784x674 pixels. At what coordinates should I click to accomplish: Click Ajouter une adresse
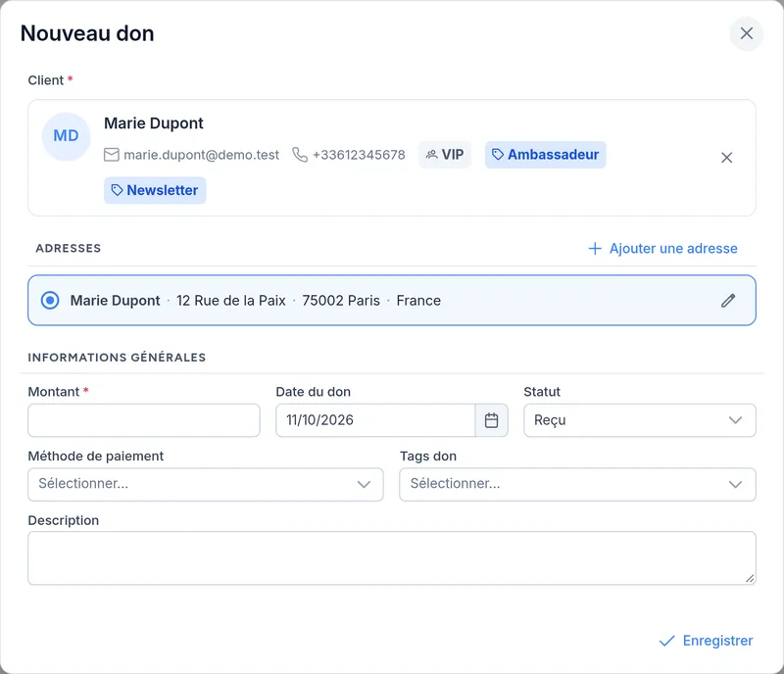[663, 249]
